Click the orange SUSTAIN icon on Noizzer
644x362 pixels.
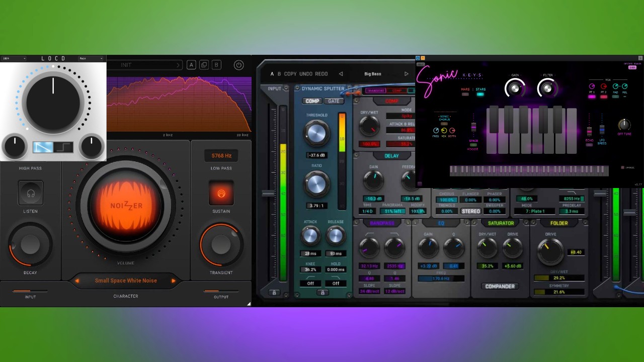pos(221,193)
